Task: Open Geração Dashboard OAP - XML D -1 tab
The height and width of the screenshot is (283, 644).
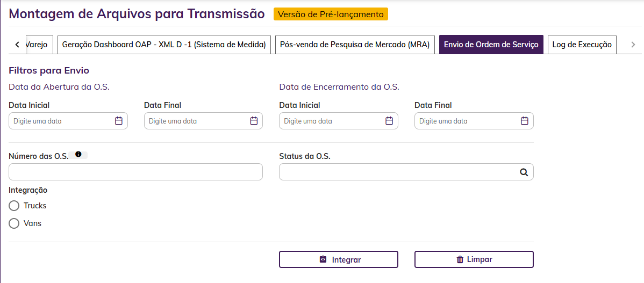Action: click(164, 44)
